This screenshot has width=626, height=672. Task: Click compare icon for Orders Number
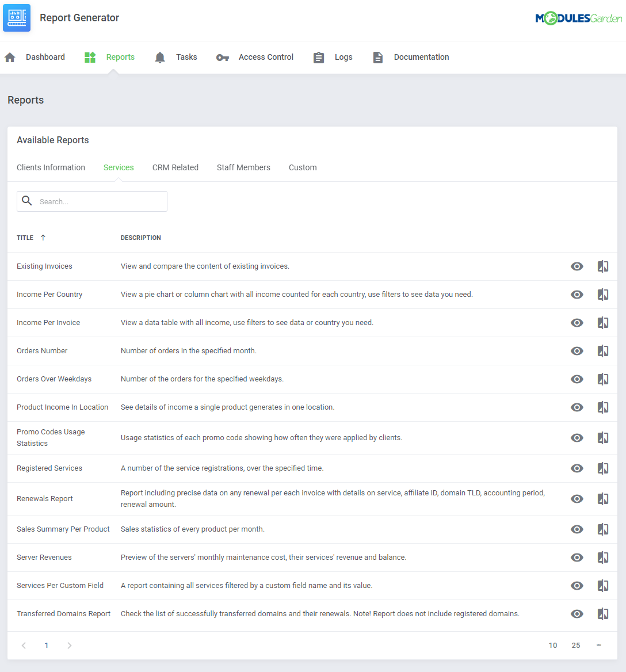point(603,351)
